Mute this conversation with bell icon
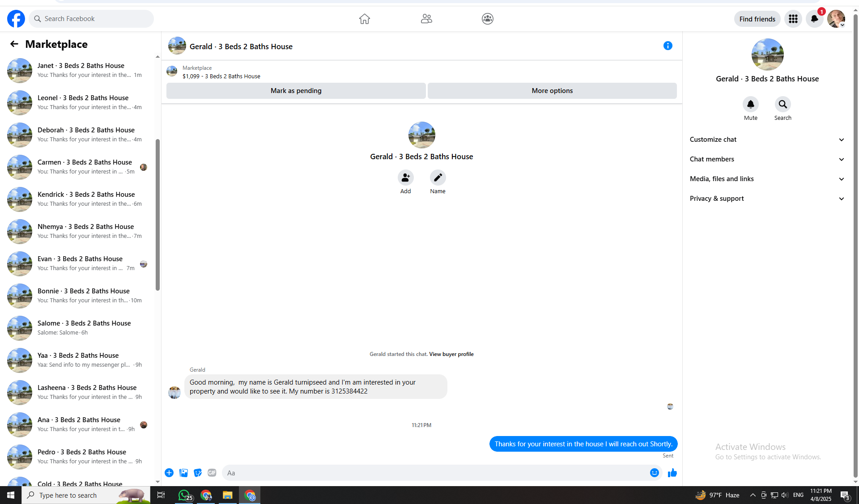 tap(751, 104)
